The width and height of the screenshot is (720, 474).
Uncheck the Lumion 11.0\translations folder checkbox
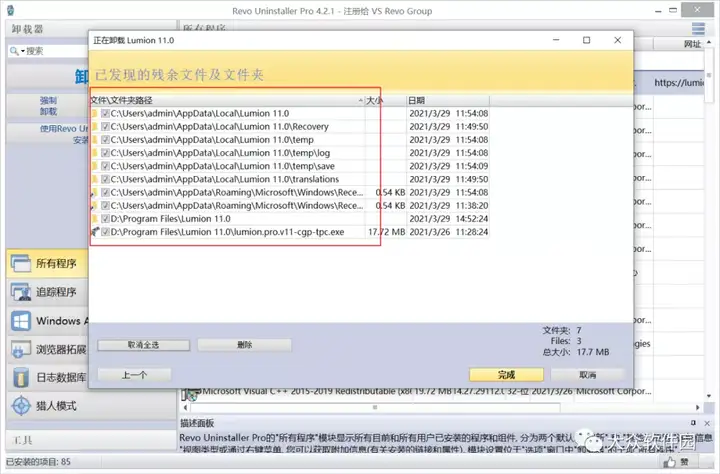pos(105,179)
